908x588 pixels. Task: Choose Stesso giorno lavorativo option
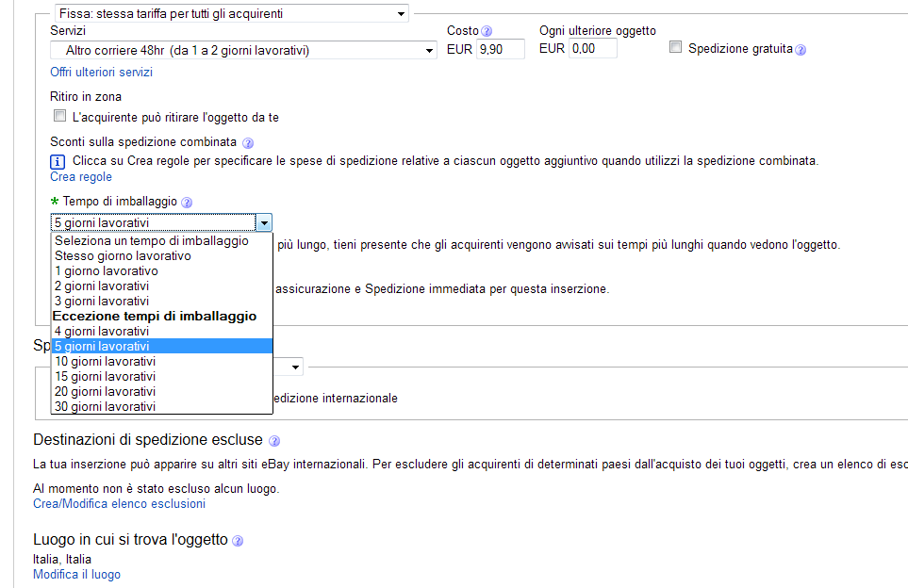point(161,255)
